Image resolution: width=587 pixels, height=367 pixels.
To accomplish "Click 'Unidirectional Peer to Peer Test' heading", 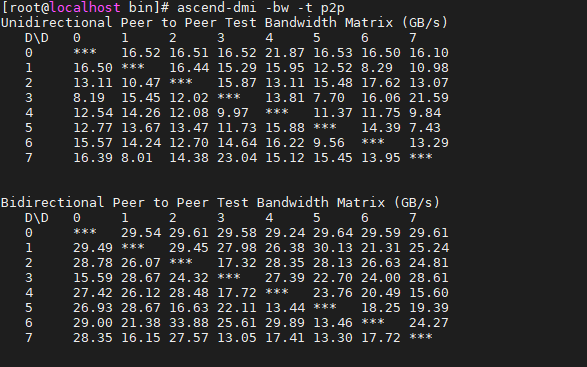I will tap(129, 22).
